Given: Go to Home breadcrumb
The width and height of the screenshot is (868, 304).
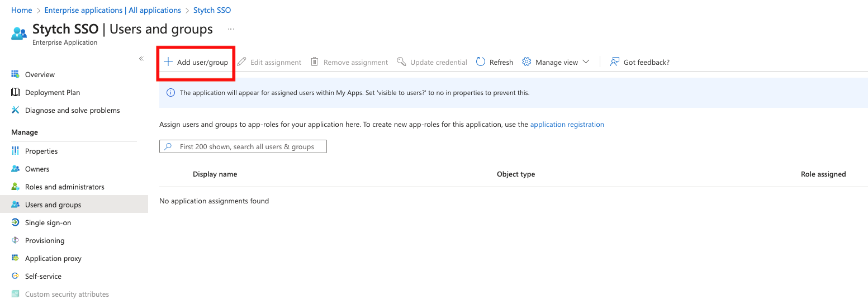Looking at the screenshot, I should point(22,10).
